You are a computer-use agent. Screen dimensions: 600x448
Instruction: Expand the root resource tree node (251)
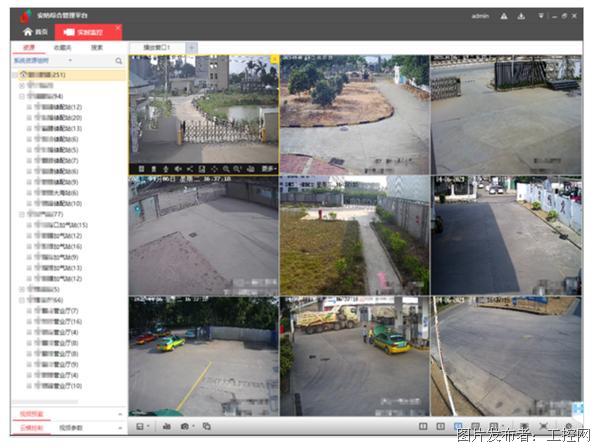(x=16, y=75)
